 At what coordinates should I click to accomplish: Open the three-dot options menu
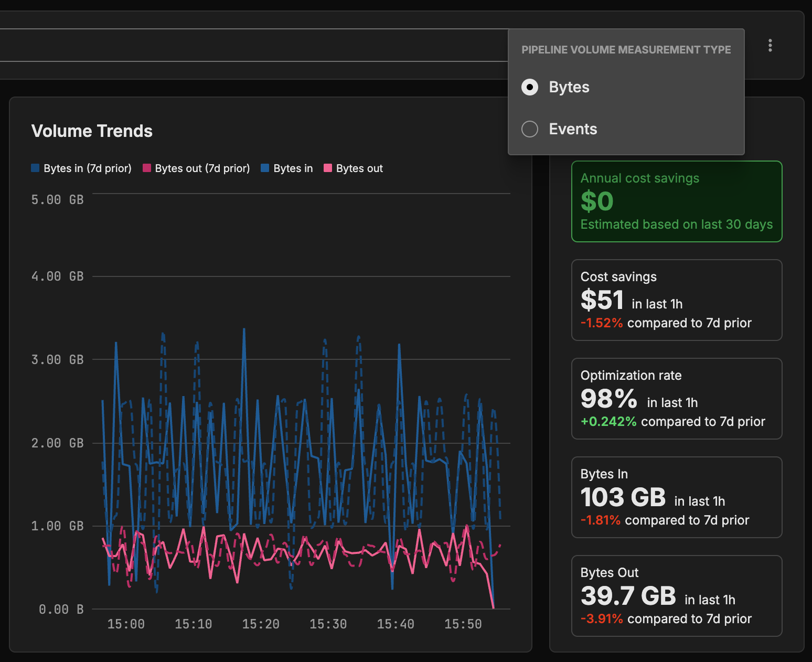[770, 46]
